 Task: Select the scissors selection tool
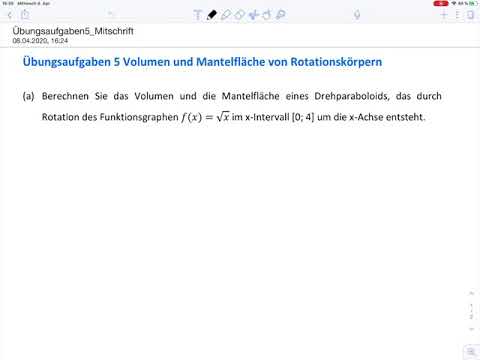(254, 15)
